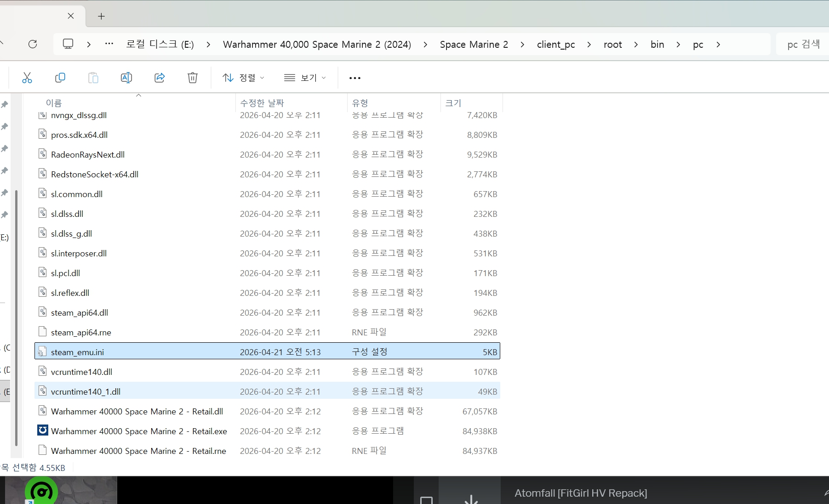This screenshot has height=504, width=829.
Task: Expand the chevron after pc in breadcrumb
Action: point(718,45)
